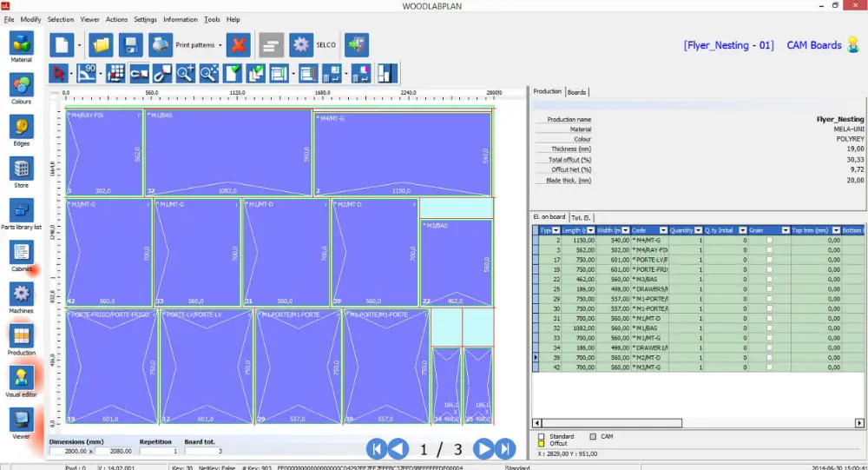Expand the Quantity column filter dropdown
This screenshot has width=868, height=470.
pyautogui.click(x=698, y=230)
